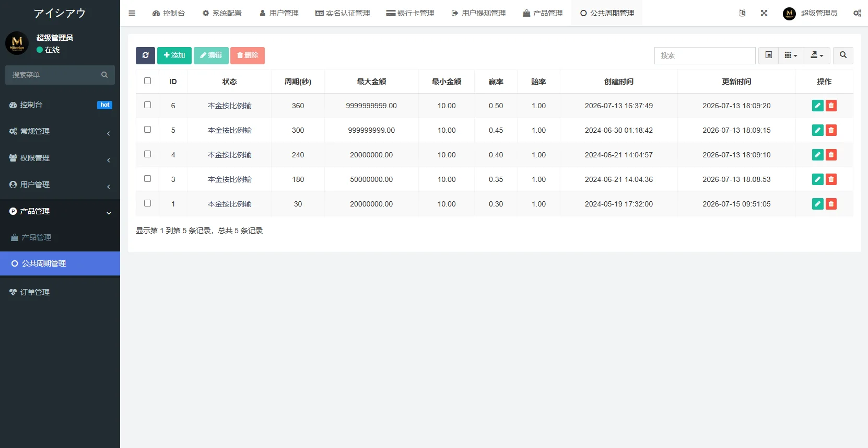Screen dimensions: 868x448
Task: Click the table 搜索 input field
Action: click(705, 55)
